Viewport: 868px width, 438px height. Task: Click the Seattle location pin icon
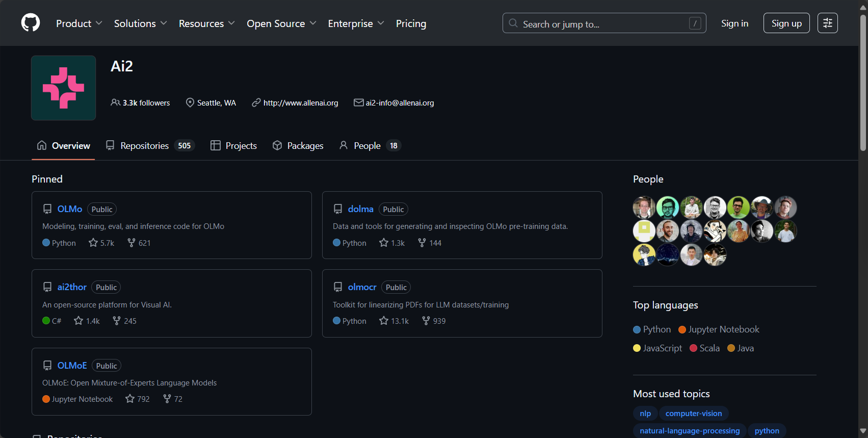tap(190, 102)
